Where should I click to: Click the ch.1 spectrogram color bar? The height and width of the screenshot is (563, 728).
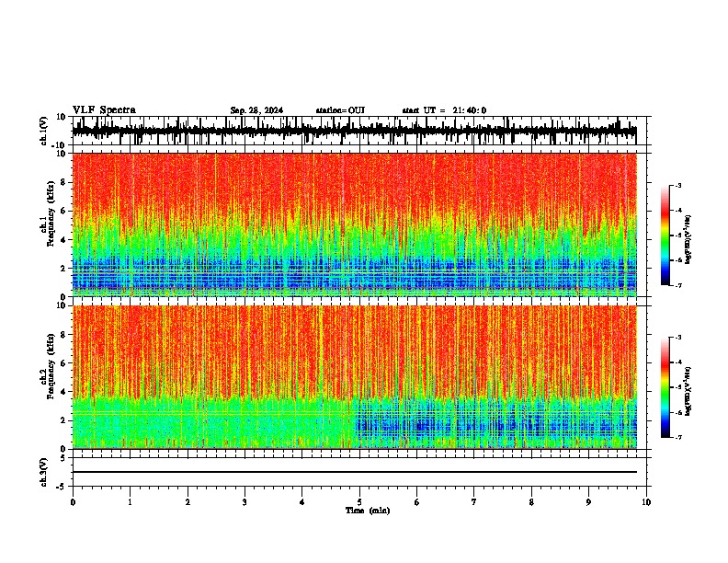tap(665, 236)
